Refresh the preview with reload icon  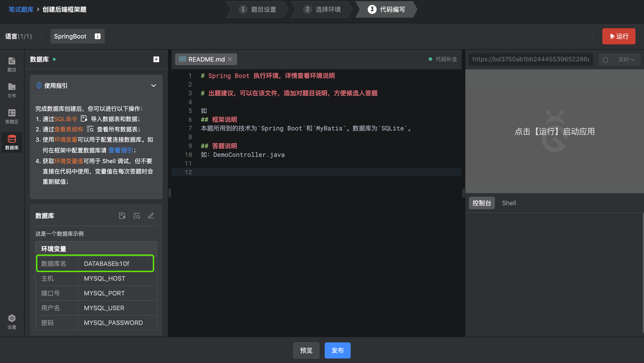(605, 60)
